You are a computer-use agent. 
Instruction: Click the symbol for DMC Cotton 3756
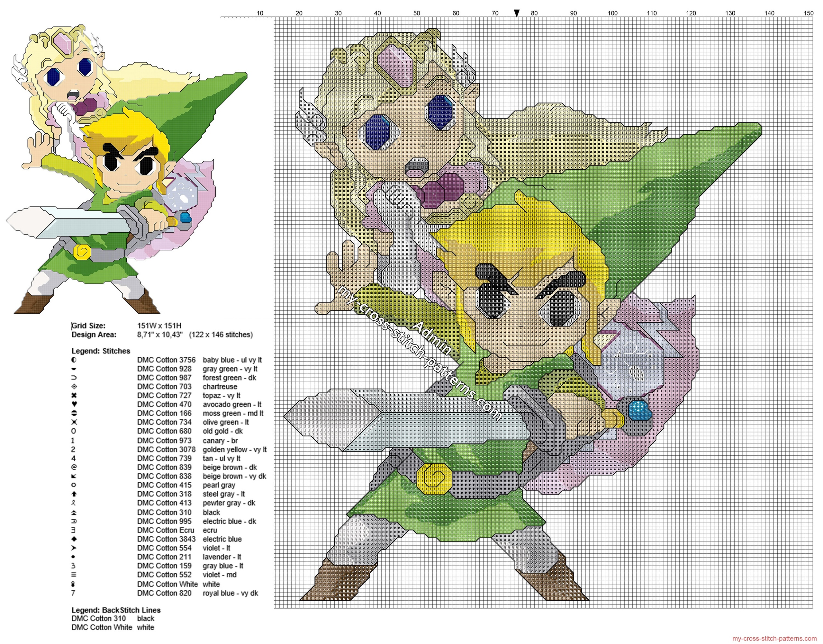point(74,360)
